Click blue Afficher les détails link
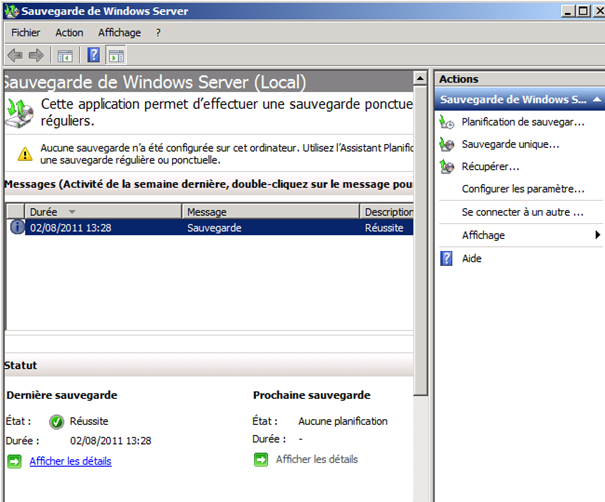The image size is (605, 502). click(71, 461)
